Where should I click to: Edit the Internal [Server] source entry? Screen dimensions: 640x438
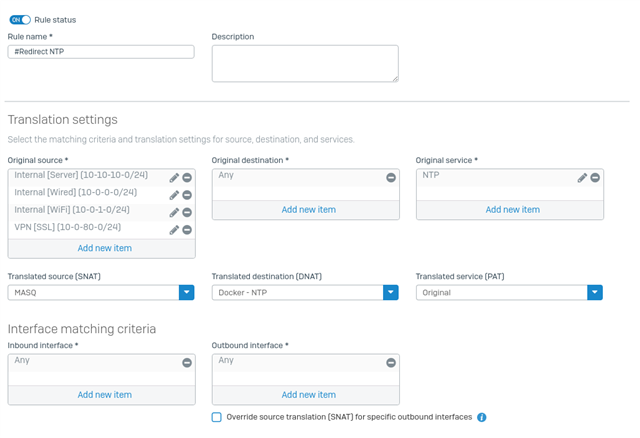tap(174, 178)
